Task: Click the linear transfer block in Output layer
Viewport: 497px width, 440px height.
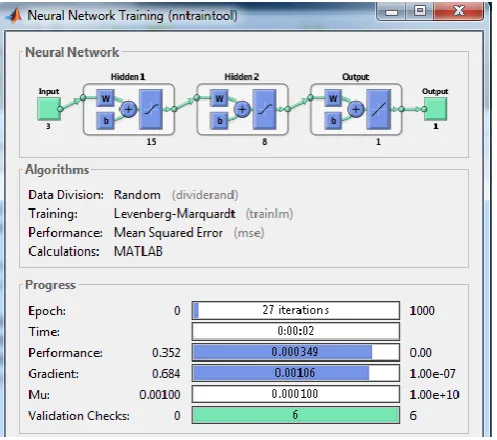Action: pyautogui.click(x=378, y=109)
